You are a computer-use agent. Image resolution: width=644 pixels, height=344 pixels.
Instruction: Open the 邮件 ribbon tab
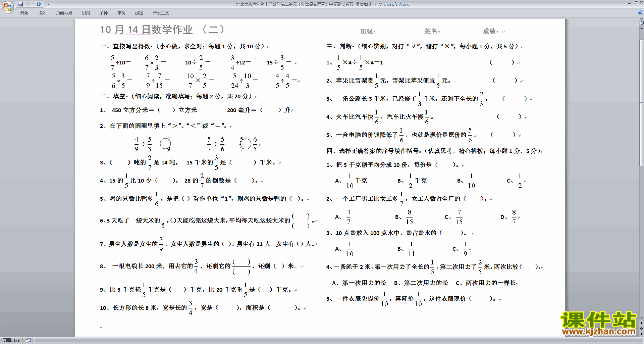coord(104,13)
